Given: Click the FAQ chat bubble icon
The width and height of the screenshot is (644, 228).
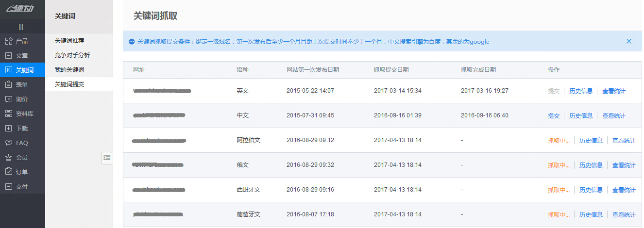Looking at the screenshot, I should coord(9,143).
